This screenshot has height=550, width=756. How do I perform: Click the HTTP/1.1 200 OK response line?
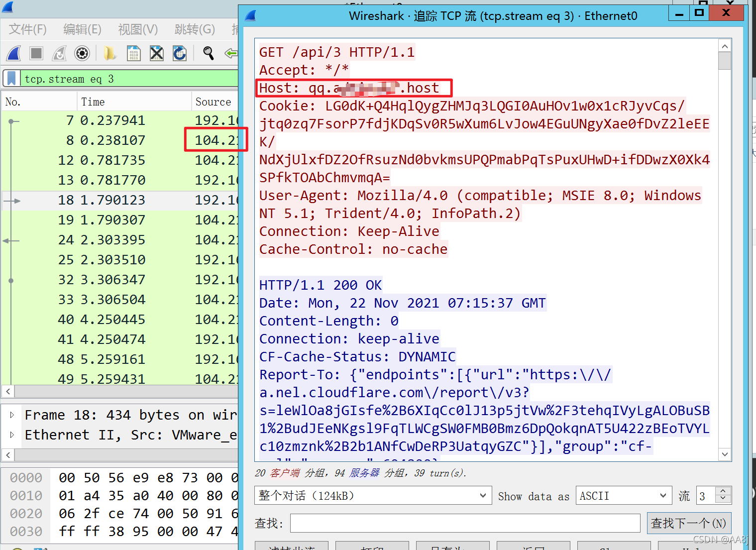[x=321, y=285]
